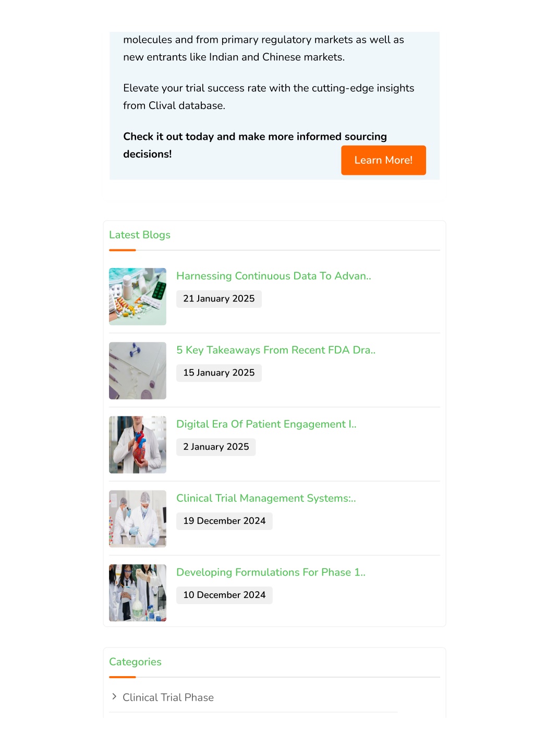Image resolution: width=534 pixels, height=756 pixels.
Task: Click the orange Learn More! button
Action: coord(383,160)
